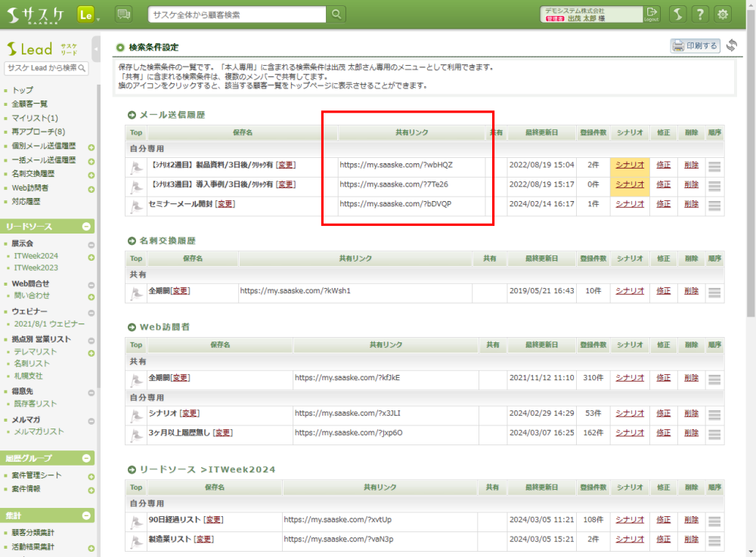The image size is (756, 557).
Task: Click drag-handle order icon for 製造業リスト row
Action: (714, 539)
